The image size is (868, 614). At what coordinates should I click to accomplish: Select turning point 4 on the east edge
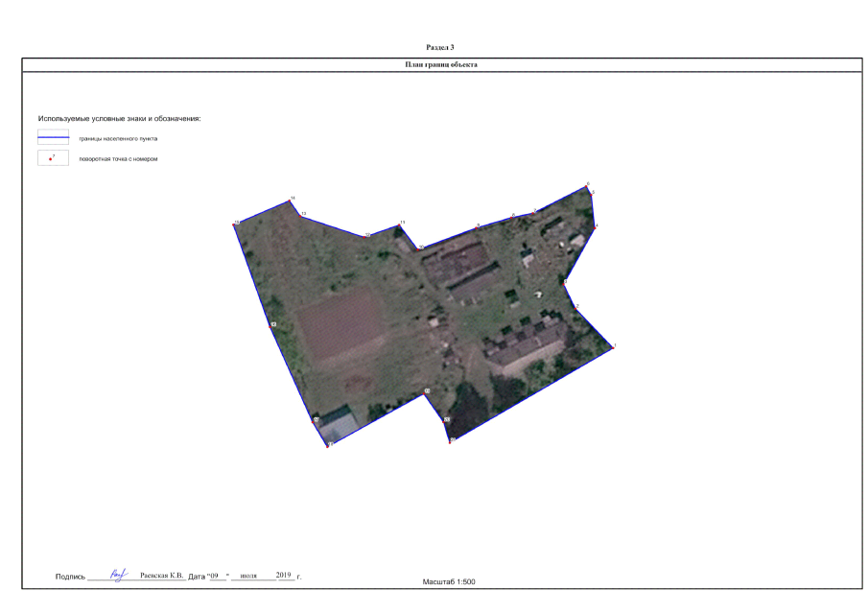click(595, 227)
